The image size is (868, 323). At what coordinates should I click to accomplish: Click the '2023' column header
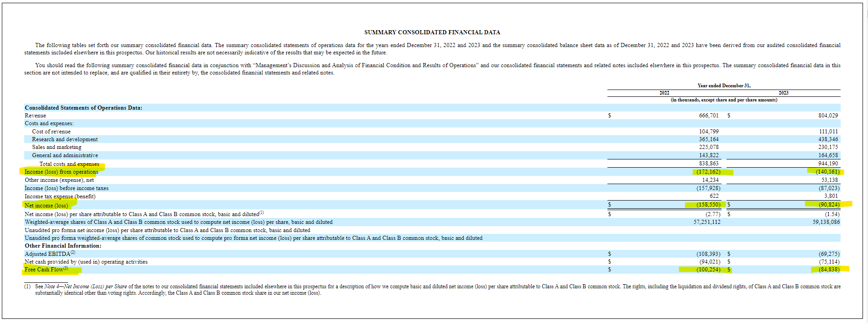[784, 93]
